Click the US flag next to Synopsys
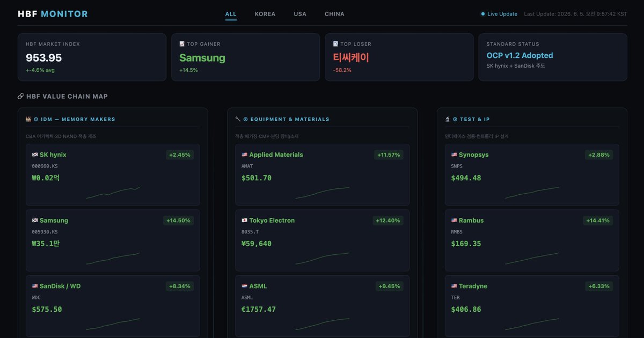 click(454, 155)
